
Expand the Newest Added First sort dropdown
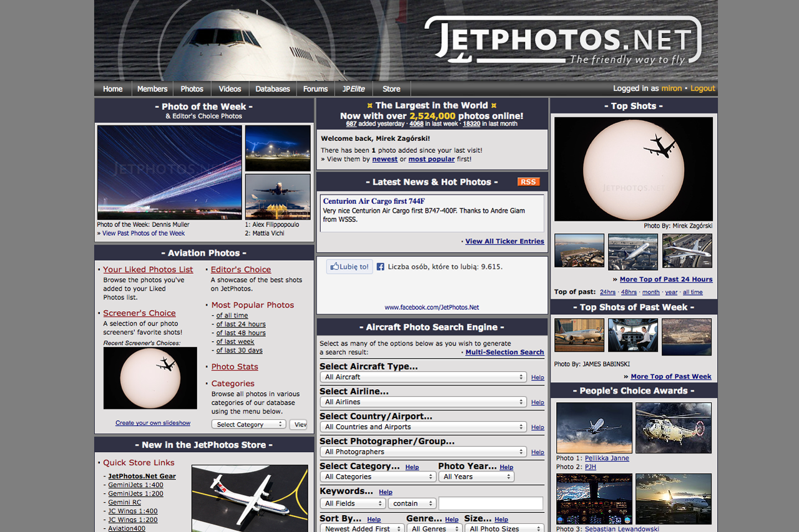pyautogui.click(x=363, y=528)
